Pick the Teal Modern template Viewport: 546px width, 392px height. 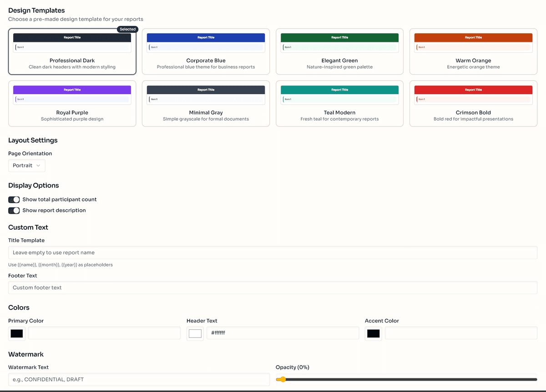[x=339, y=104]
